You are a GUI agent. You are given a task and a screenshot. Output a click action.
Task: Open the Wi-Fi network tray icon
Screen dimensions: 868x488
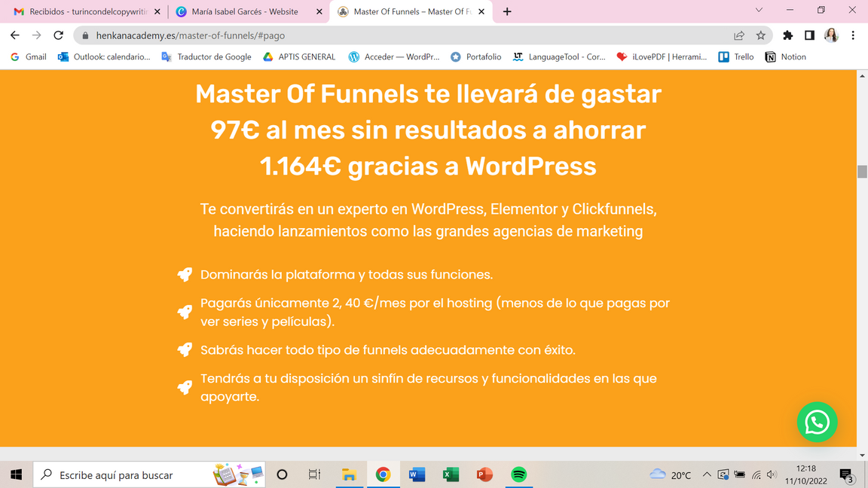pos(756,474)
